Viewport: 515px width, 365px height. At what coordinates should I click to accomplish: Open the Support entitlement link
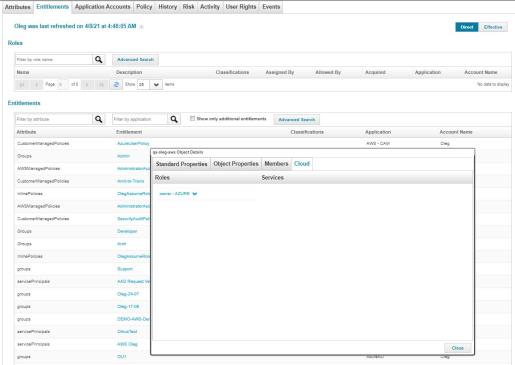[125, 269]
